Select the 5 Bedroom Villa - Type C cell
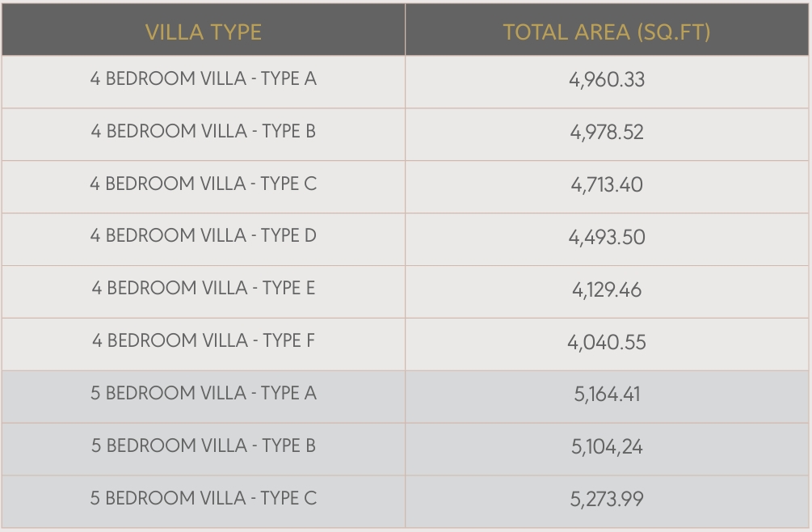The height and width of the screenshot is (532, 812). pos(204,498)
